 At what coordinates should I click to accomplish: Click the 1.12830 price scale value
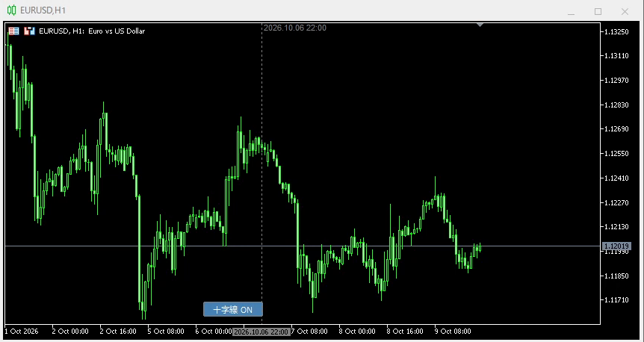(x=616, y=105)
